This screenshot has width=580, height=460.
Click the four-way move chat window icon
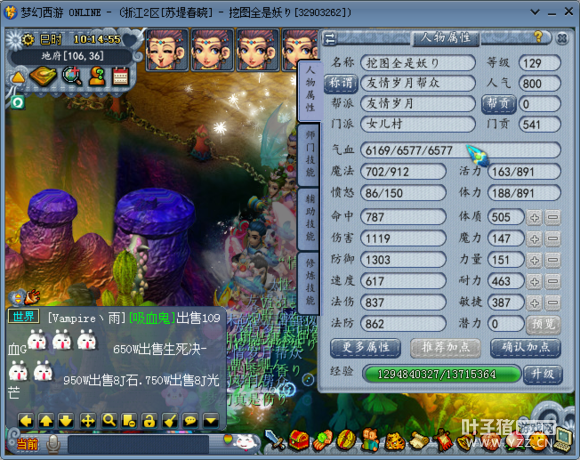click(88, 421)
